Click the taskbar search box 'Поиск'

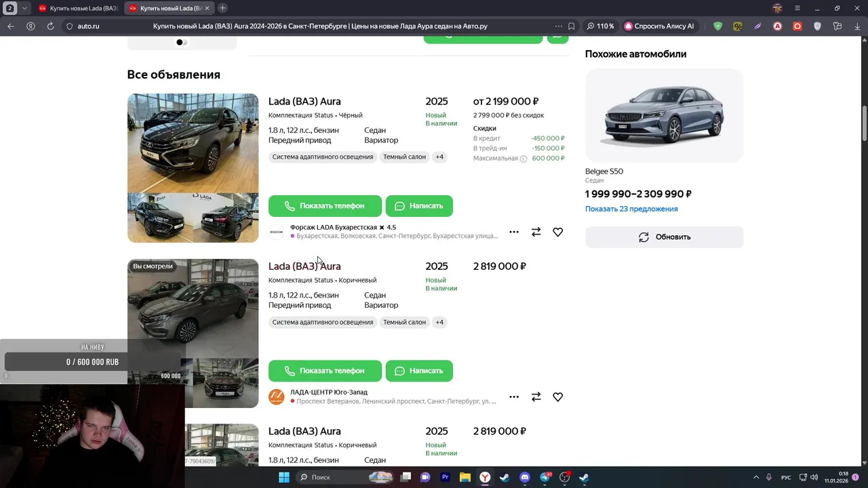[345, 477]
